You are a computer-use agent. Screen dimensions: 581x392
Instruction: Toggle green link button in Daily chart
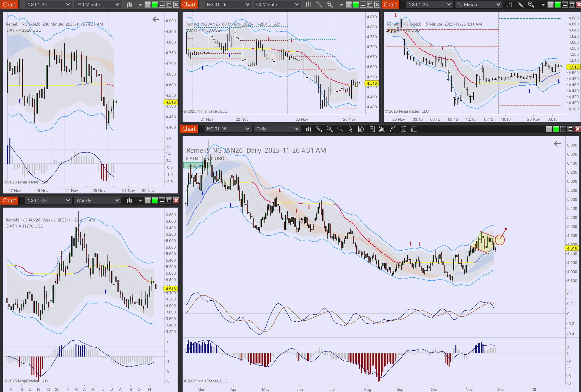coord(556,129)
